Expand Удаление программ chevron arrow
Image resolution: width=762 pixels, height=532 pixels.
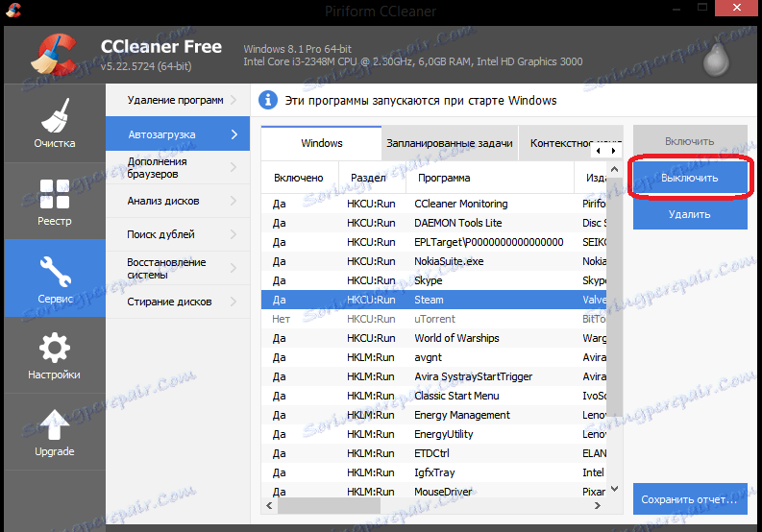point(234,100)
